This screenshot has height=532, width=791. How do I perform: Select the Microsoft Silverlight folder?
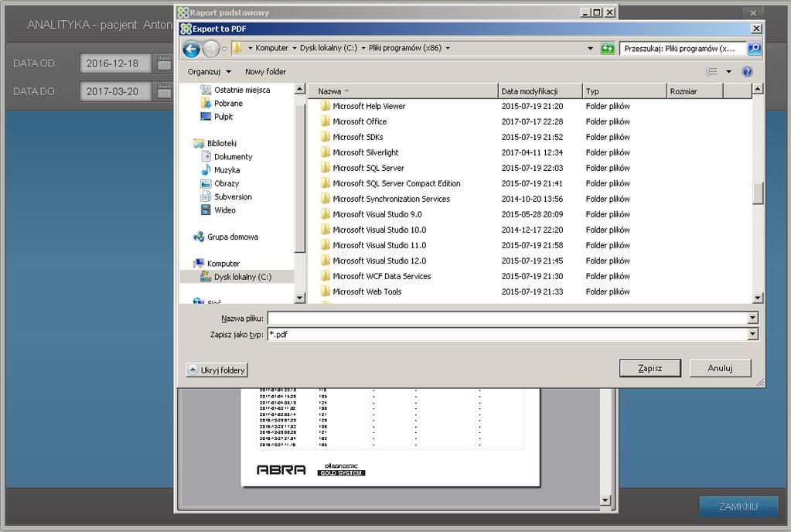pyautogui.click(x=365, y=153)
